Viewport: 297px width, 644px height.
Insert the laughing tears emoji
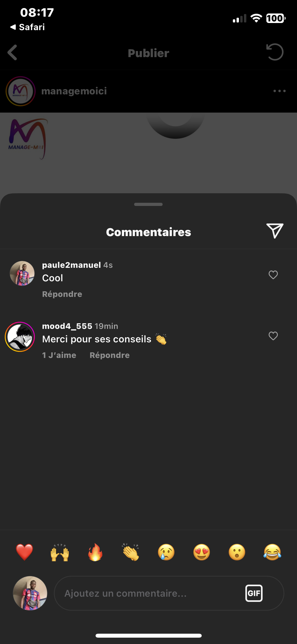pos(272,552)
